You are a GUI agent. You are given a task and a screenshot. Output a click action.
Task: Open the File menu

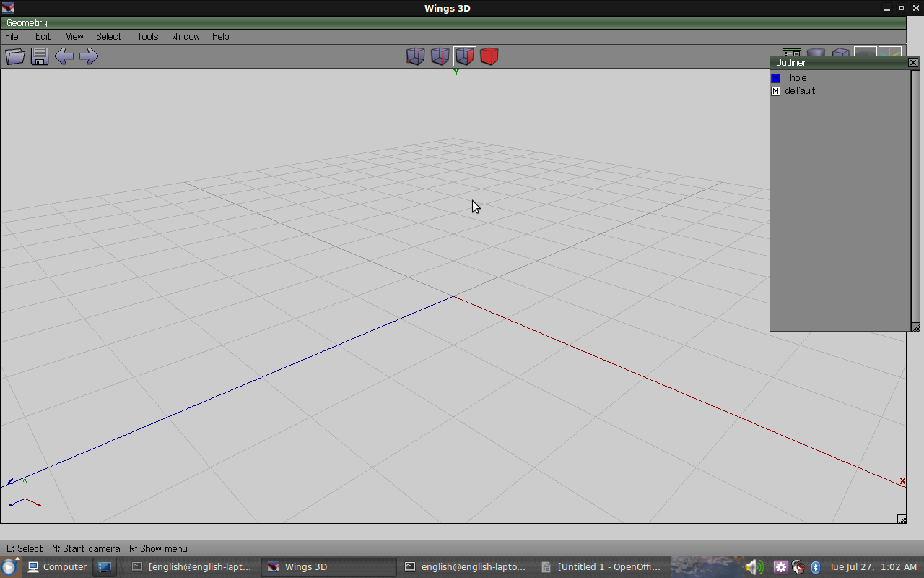pyautogui.click(x=12, y=36)
